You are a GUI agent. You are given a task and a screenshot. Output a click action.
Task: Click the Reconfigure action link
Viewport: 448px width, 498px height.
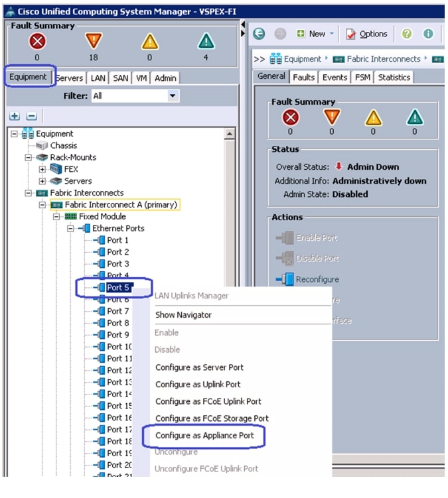click(x=317, y=279)
